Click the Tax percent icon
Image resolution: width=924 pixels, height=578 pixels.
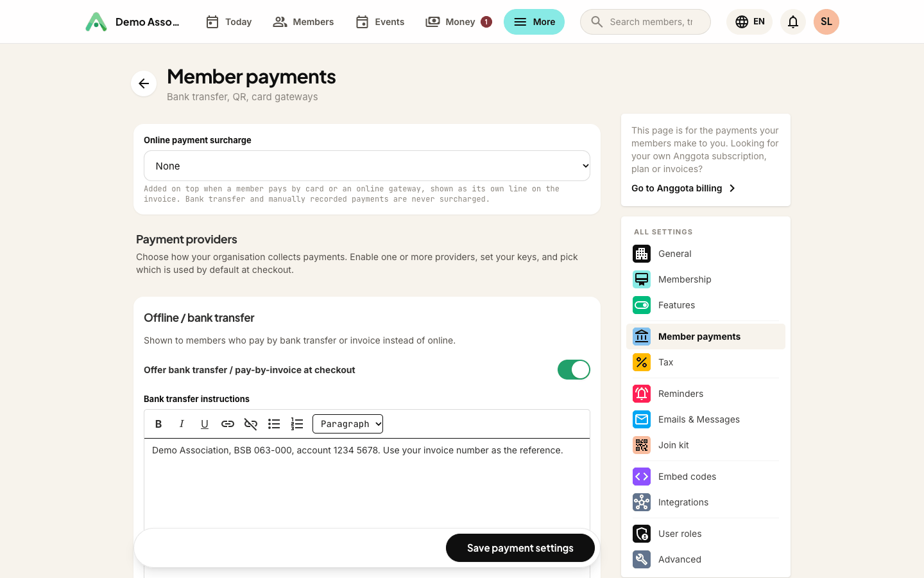pos(642,362)
